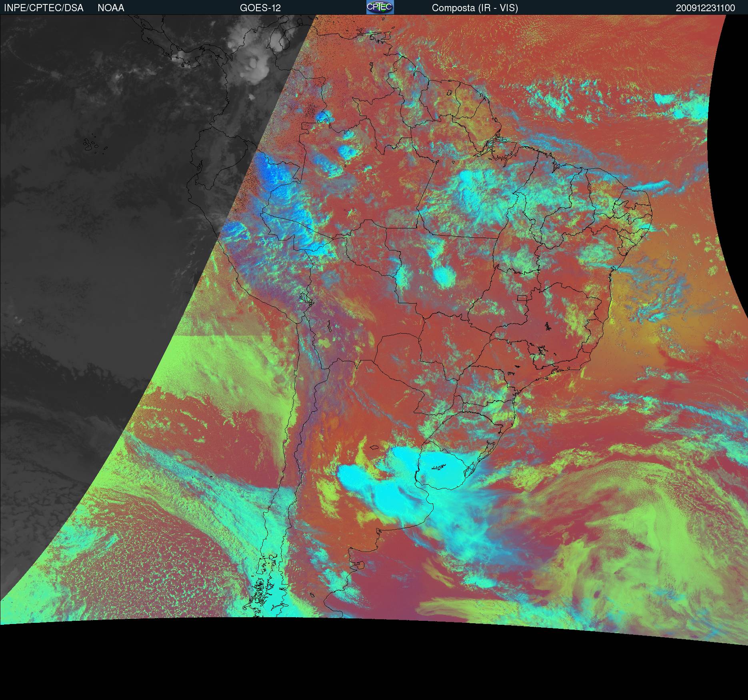Select the INPE/CPTEC/DSA header text
This screenshot has height=700, width=748.
click(x=44, y=8)
